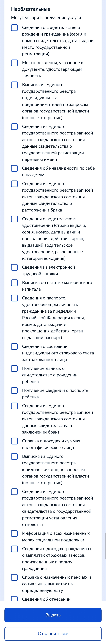This screenshot has height=644, width=106.
Task: Check the birth certificate information checkbox
Action: click(x=14, y=27)
